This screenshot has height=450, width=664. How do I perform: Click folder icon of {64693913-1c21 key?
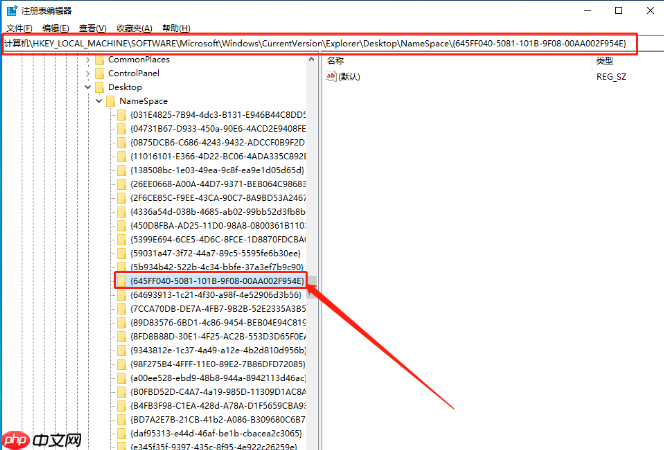coord(122,295)
